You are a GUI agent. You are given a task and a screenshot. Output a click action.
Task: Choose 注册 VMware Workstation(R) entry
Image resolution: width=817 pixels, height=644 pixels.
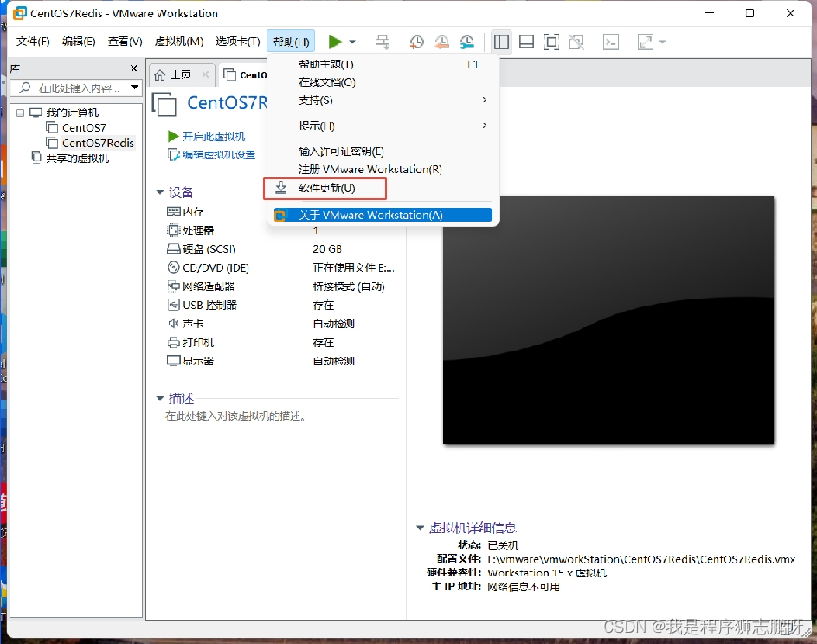click(x=383, y=170)
